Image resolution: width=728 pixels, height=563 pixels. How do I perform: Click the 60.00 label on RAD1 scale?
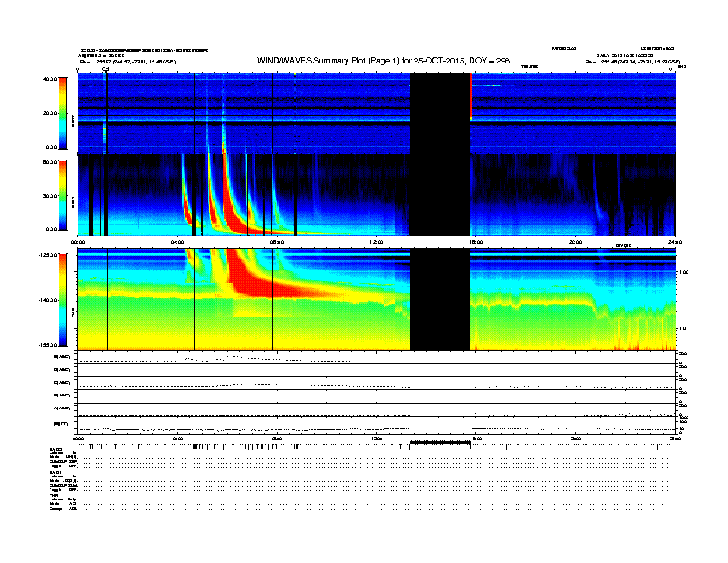(x=51, y=162)
